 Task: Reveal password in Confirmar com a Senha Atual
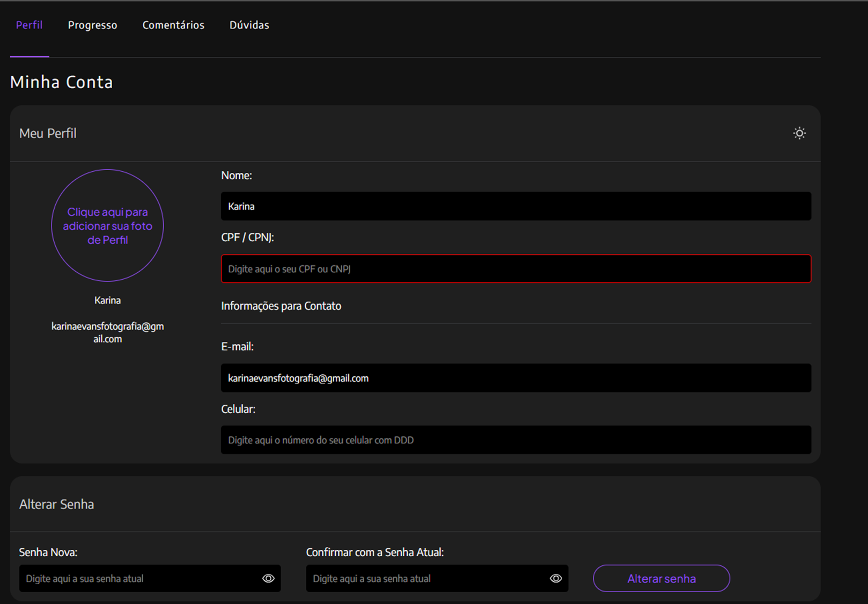[x=556, y=578]
